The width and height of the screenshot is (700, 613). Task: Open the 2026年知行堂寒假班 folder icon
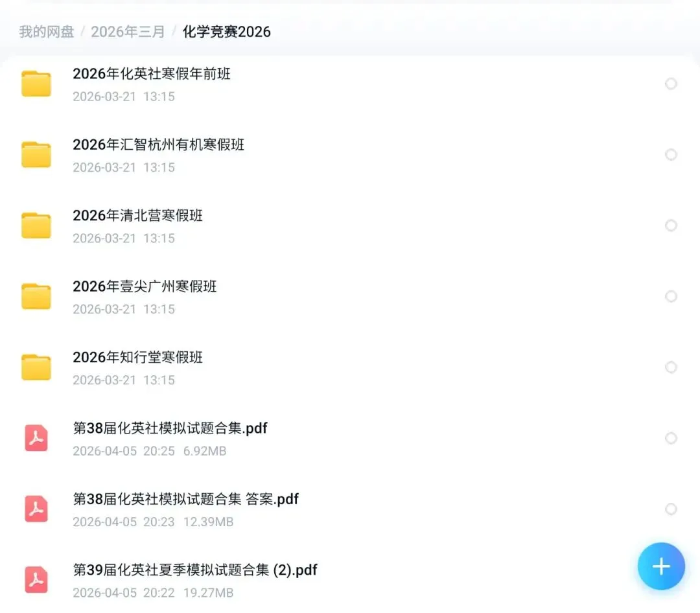click(x=36, y=367)
